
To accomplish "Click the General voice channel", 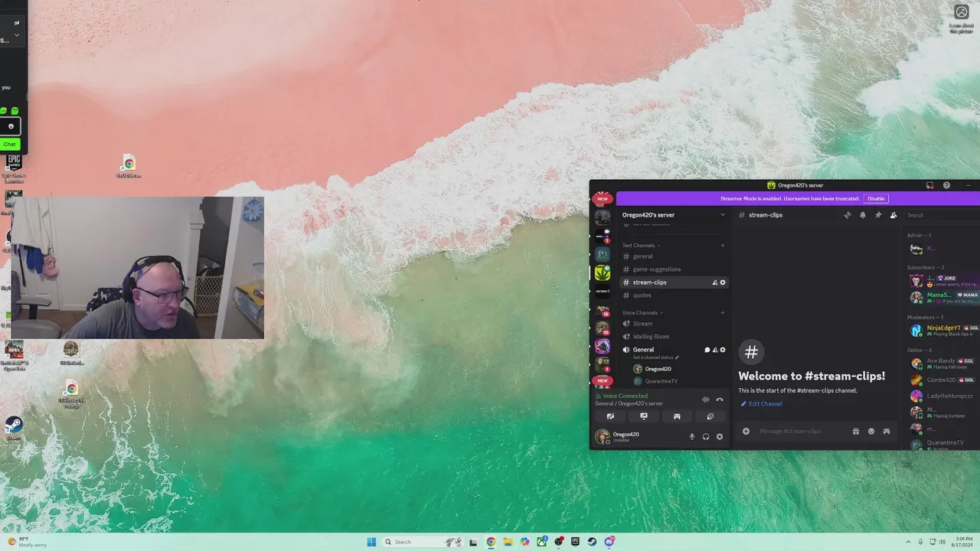I will pyautogui.click(x=643, y=350).
